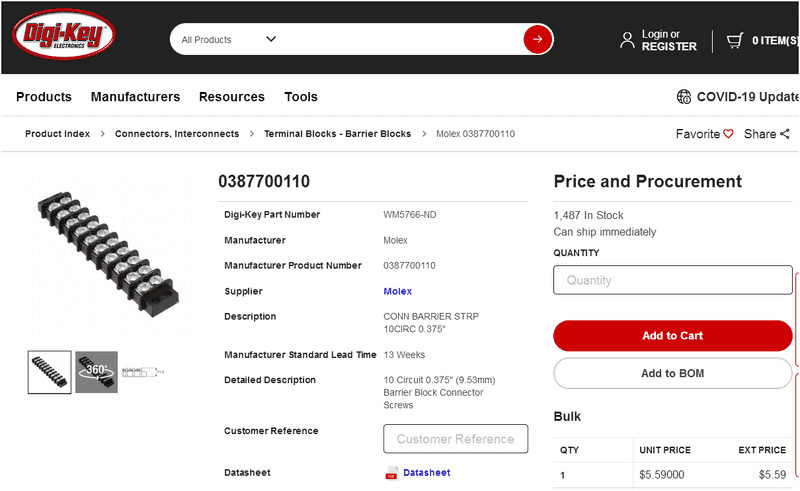Click the $5.59 ext price cell
The width and height of the screenshot is (800, 491).
[772, 475]
